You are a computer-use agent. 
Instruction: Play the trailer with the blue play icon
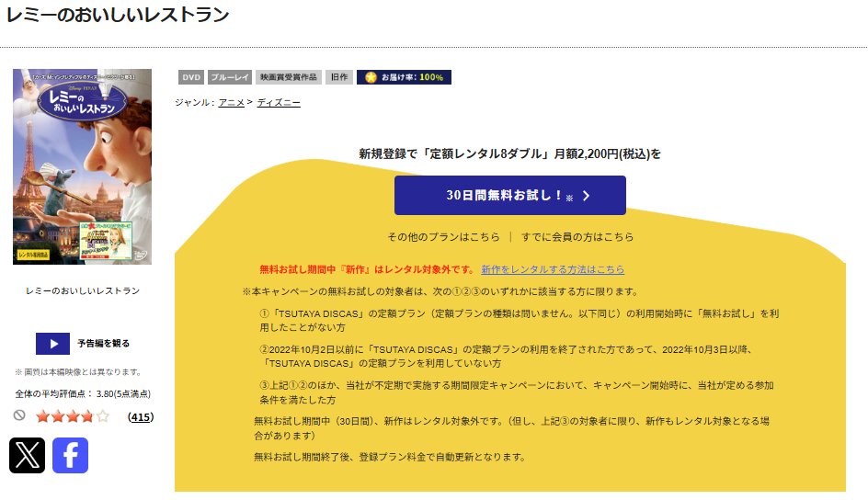click(52, 344)
